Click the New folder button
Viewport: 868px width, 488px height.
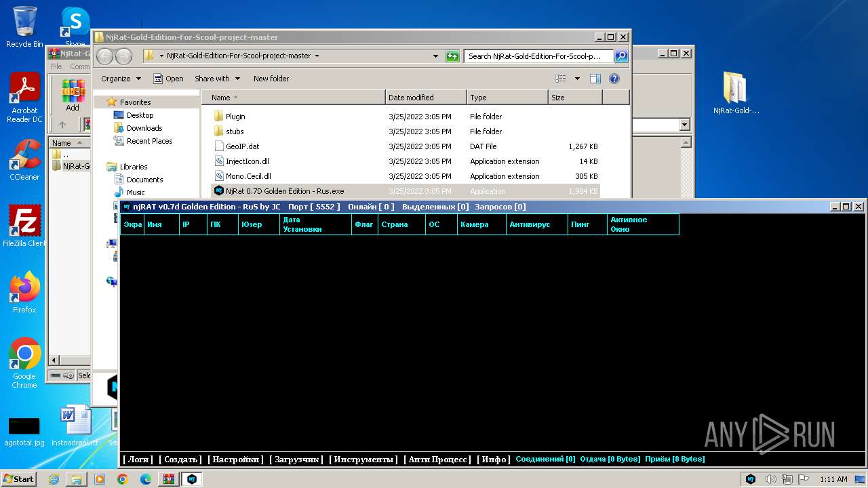pyautogui.click(x=271, y=79)
